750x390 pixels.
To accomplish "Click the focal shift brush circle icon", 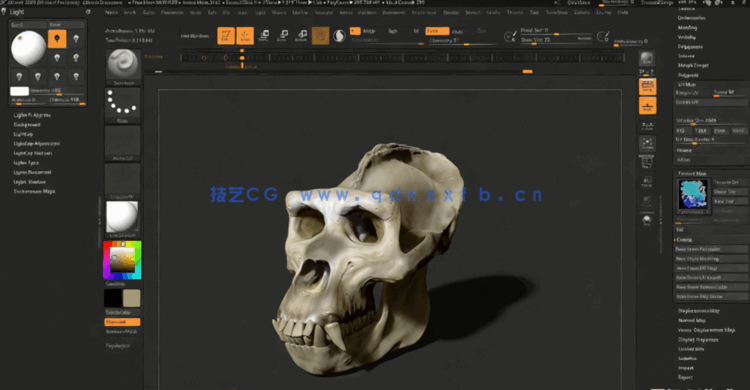I will (510, 36).
